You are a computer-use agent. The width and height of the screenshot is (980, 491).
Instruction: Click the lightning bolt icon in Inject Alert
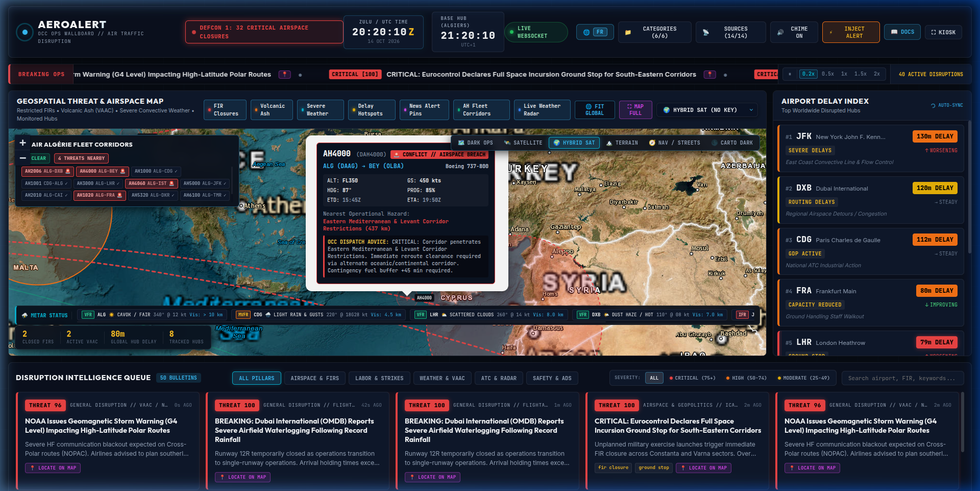[x=830, y=32]
